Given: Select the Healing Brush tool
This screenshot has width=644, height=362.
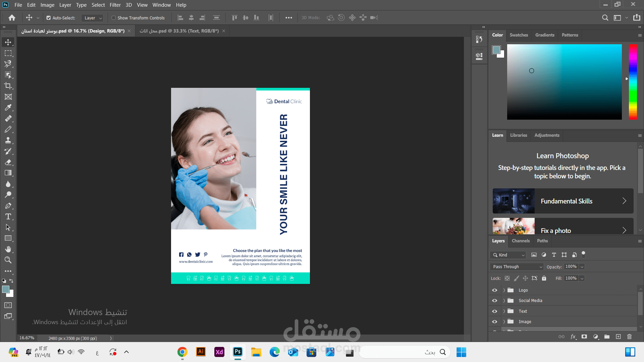Looking at the screenshot, I should [x=8, y=119].
